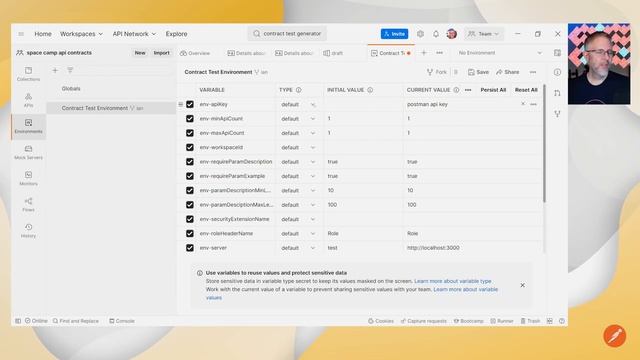The image size is (640, 360).
Task: Uncheck the env-requireParamExample variable
Action: [190, 176]
